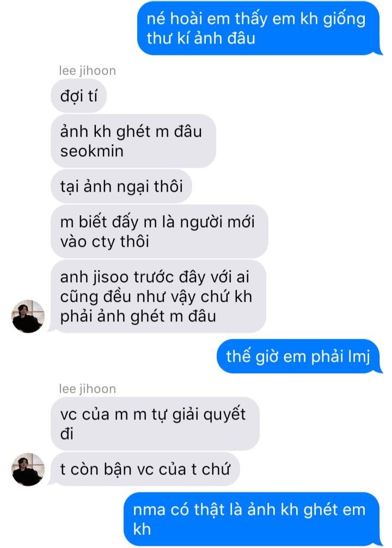The image size is (392, 548).
Task: Tap 'thư kí ảnh đâu' line in top blue bubble
Action: (x=201, y=38)
